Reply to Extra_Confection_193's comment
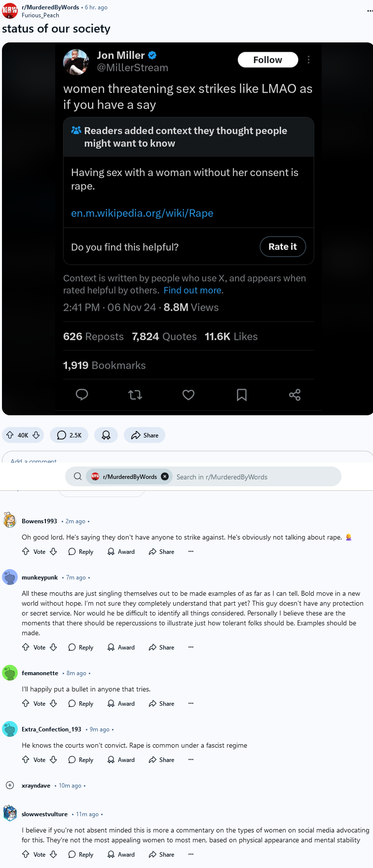This screenshot has height=868, width=373. coord(80,759)
